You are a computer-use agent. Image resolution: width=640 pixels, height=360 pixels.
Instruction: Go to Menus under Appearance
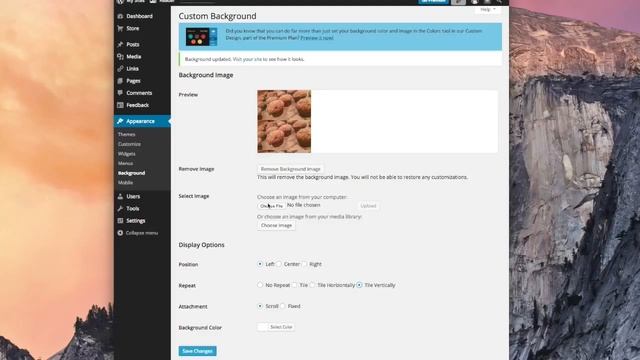[x=125, y=163]
